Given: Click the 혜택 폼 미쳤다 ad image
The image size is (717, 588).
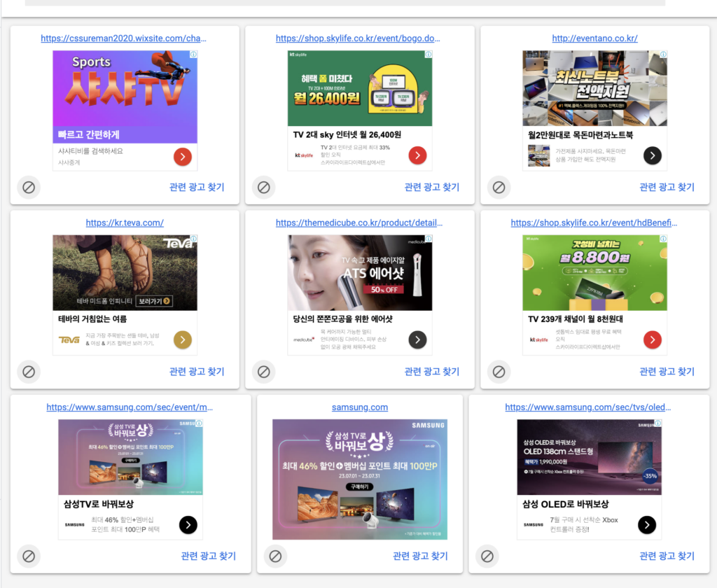Looking at the screenshot, I should point(360,88).
